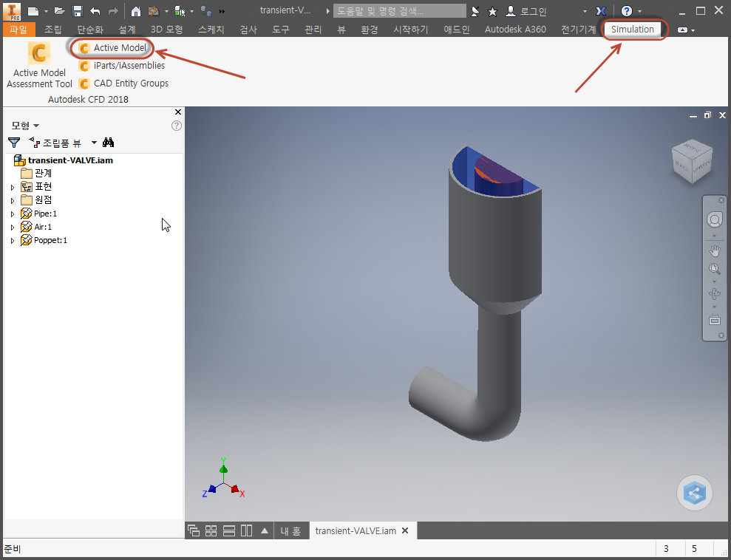Click the New document icon
Viewport: 731px width, 560px height.
click(33, 11)
